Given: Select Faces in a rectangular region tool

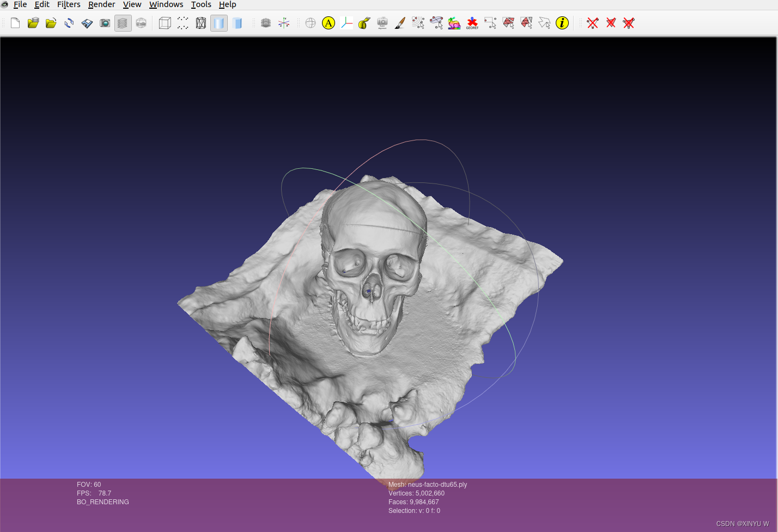Looking at the screenshot, I should [508, 23].
